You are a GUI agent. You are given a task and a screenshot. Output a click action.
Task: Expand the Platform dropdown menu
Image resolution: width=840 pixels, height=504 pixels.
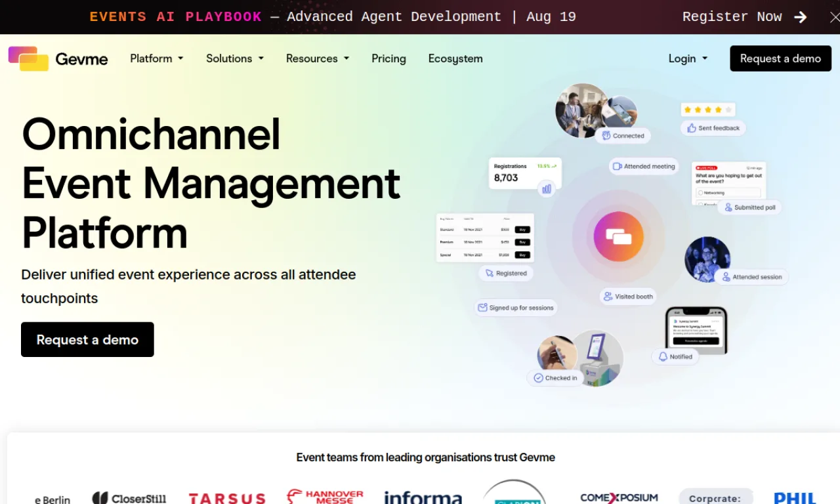(157, 58)
